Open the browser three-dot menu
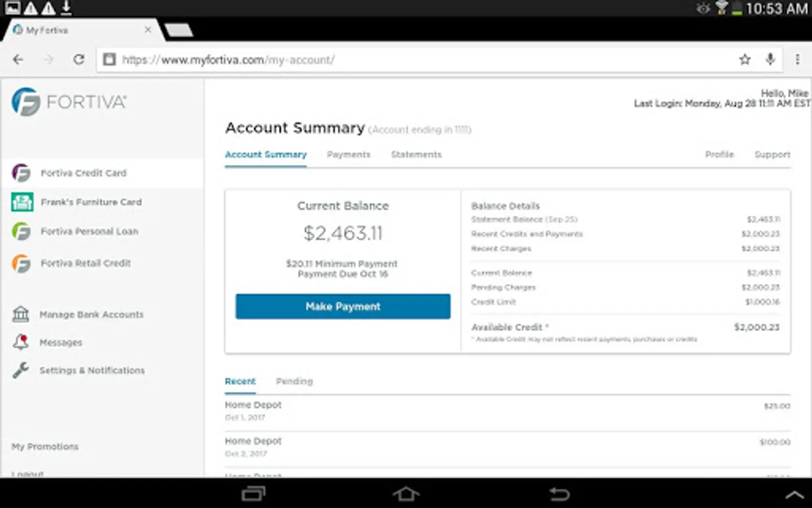The width and height of the screenshot is (812, 508). pyautogui.click(x=797, y=59)
